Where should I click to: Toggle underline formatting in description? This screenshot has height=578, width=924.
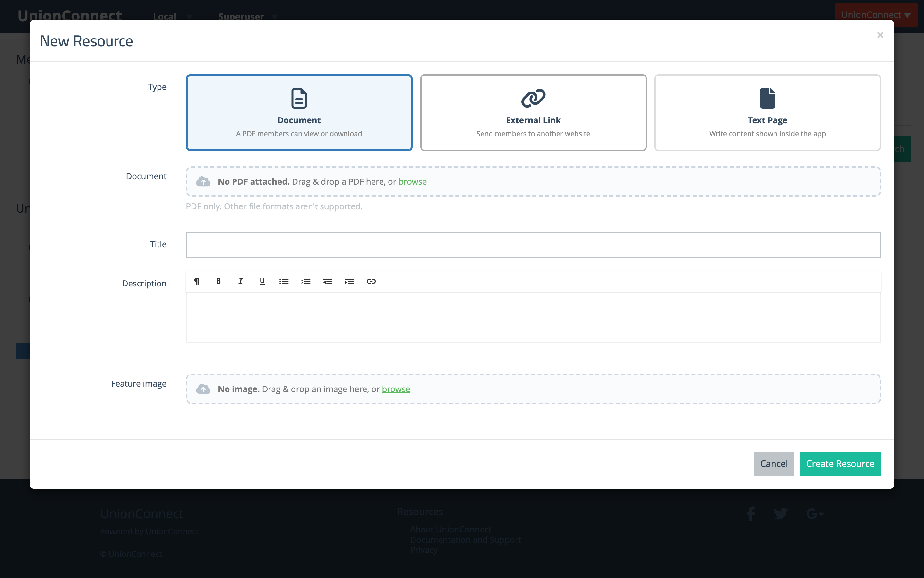coord(262,281)
